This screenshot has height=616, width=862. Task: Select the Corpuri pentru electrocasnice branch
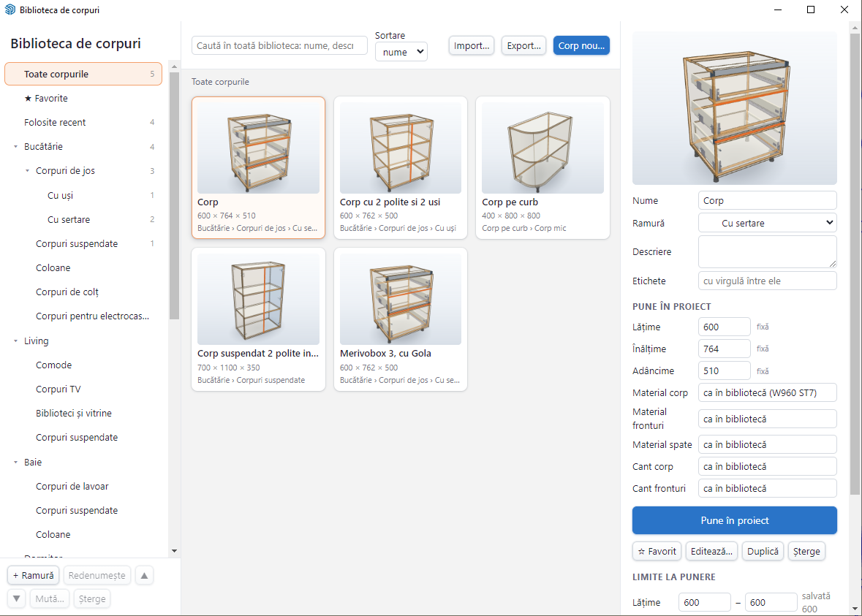pos(83,316)
